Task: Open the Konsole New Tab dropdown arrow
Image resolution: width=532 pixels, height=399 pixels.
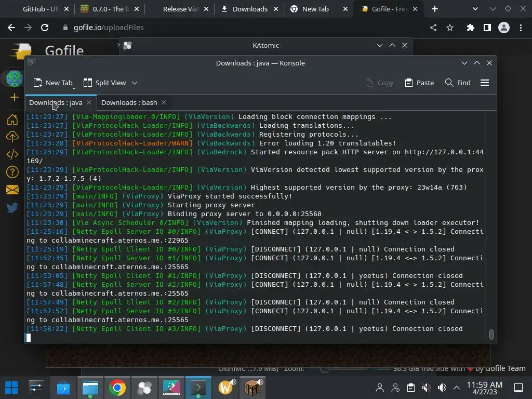Action: pyautogui.click(x=74, y=88)
